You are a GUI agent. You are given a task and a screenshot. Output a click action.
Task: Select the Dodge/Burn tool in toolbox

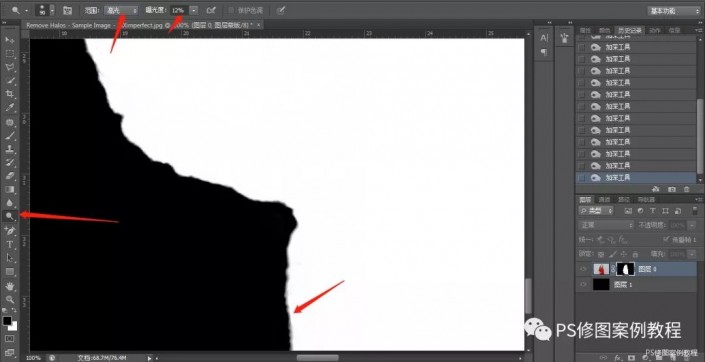[x=9, y=216]
